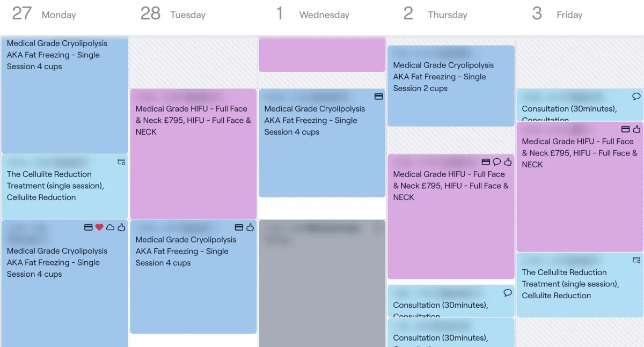This screenshot has height=347, width=644.
Task: Open the 3 Friday day header
Action: pyautogui.click(x=557, y=14)
